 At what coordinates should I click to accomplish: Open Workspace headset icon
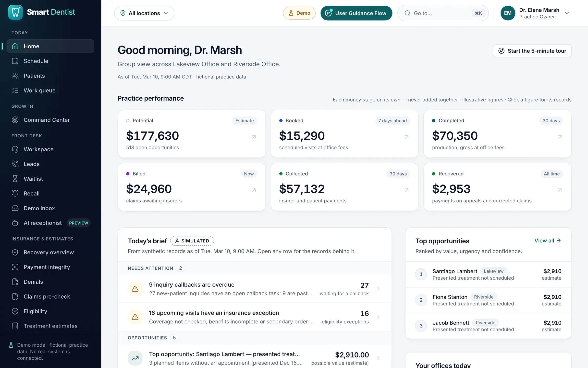tap(15, 149)
